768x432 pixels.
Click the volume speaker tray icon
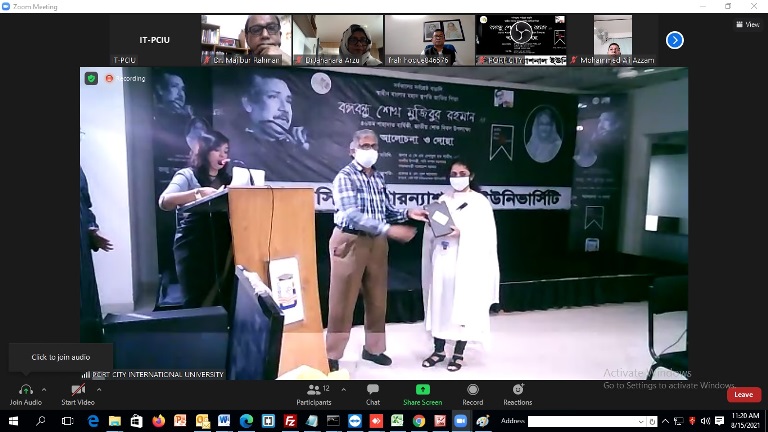click(x=705, y=421)
